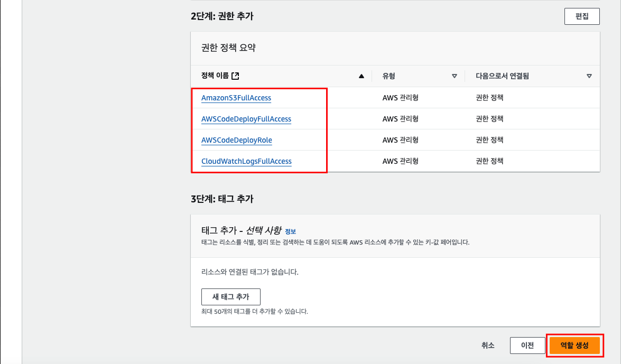Screen dimensions: 621x364
Task: Sort by 정책 이름 ascending arrow
Action: [361, 76]
